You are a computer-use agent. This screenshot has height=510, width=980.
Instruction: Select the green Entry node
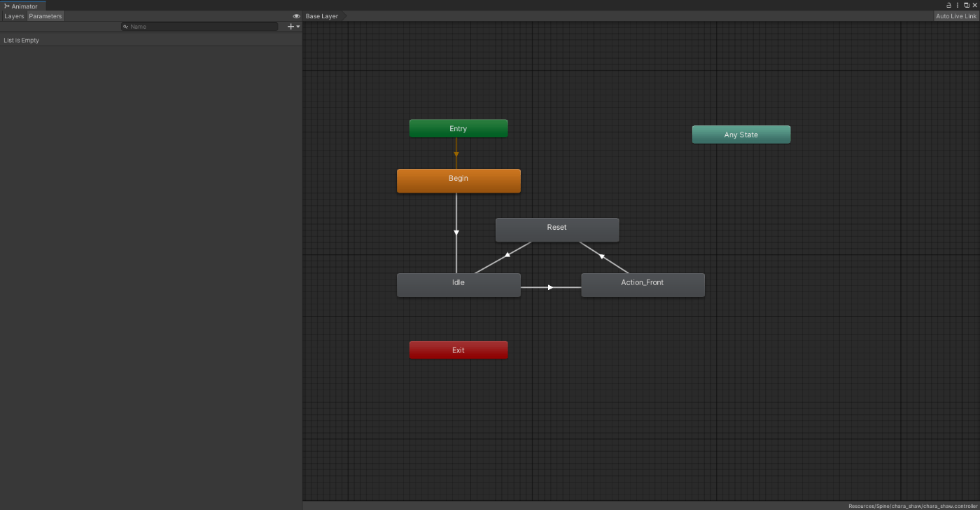click(x=458, y=128)
